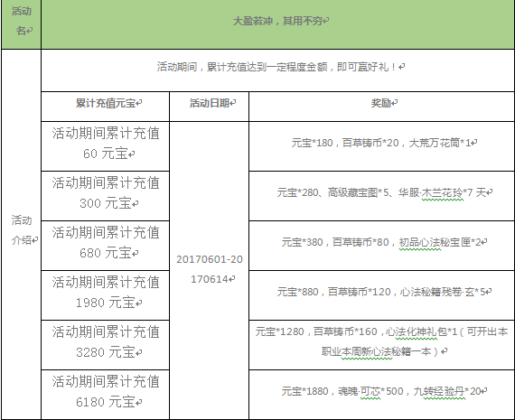Select the 3280 元宝 recharge tier cell
This screenshot has width=515, height=420.
(106, 345)
